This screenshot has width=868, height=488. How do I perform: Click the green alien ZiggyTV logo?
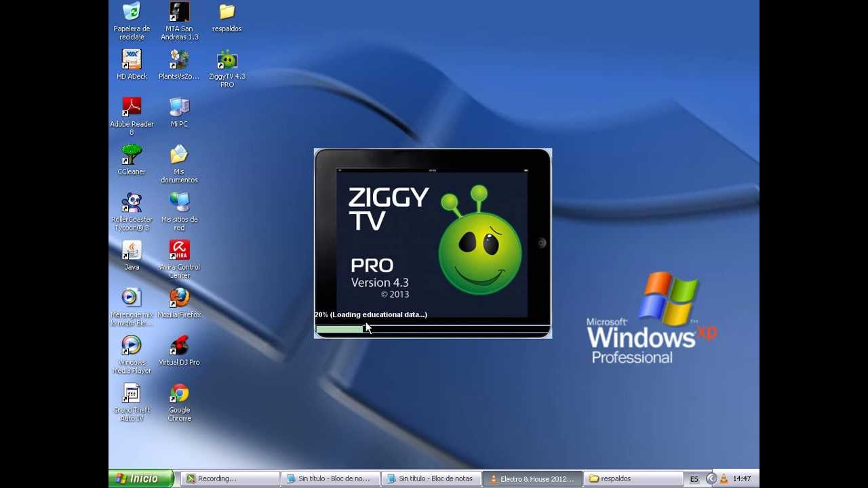pyautogui.click(x=480, y=240)
